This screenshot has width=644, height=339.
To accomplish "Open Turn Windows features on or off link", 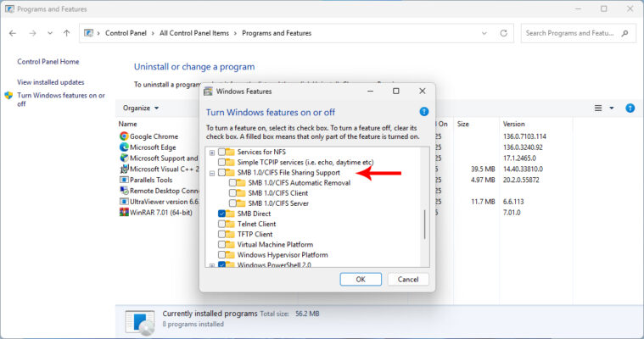I will tap(61, 99).
